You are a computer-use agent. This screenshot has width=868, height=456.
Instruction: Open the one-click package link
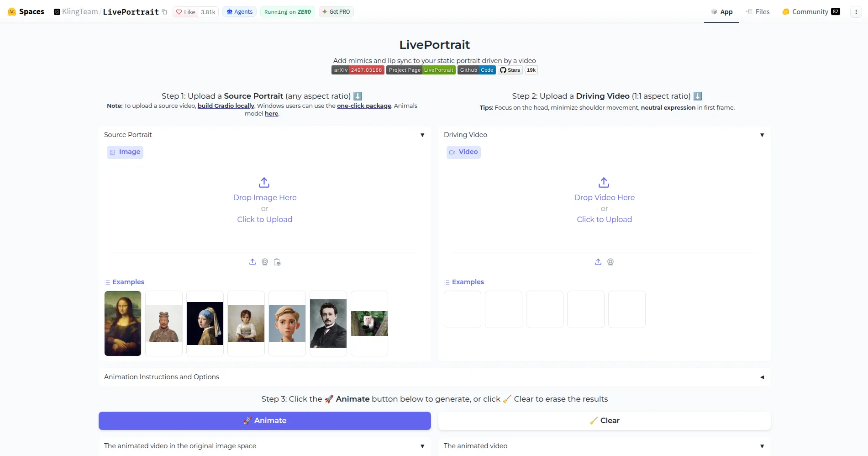click(364, 106)
